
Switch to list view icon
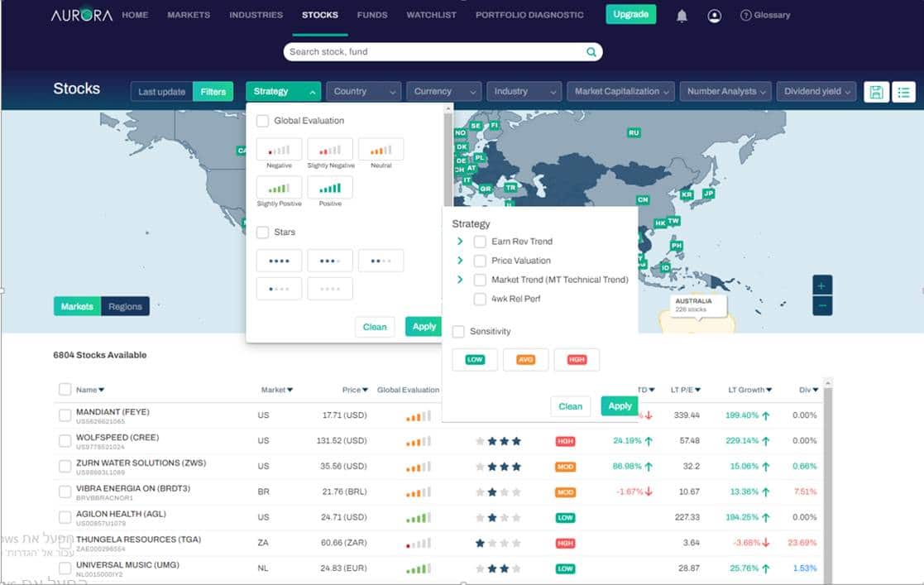[903, 92]
